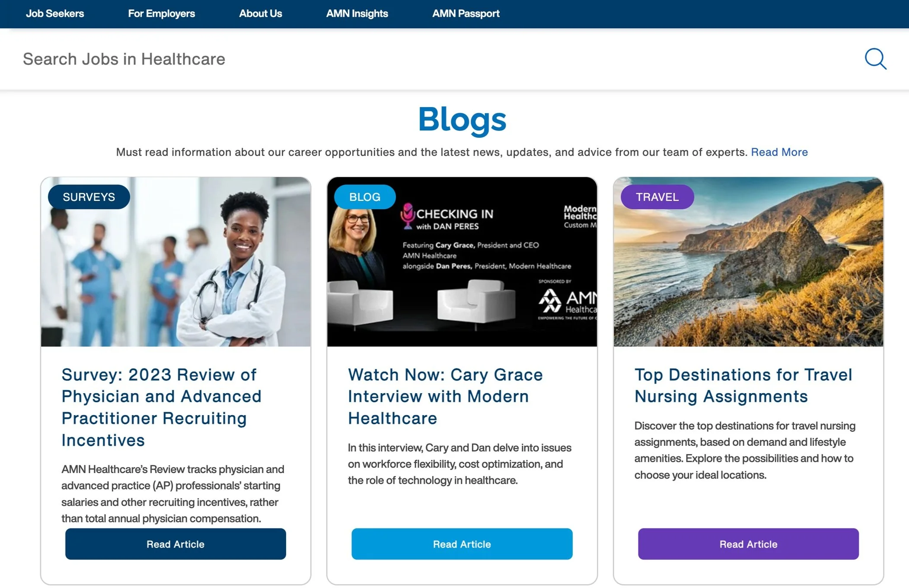Open the doctor with stethoscope thumbnail

(175, 277)
